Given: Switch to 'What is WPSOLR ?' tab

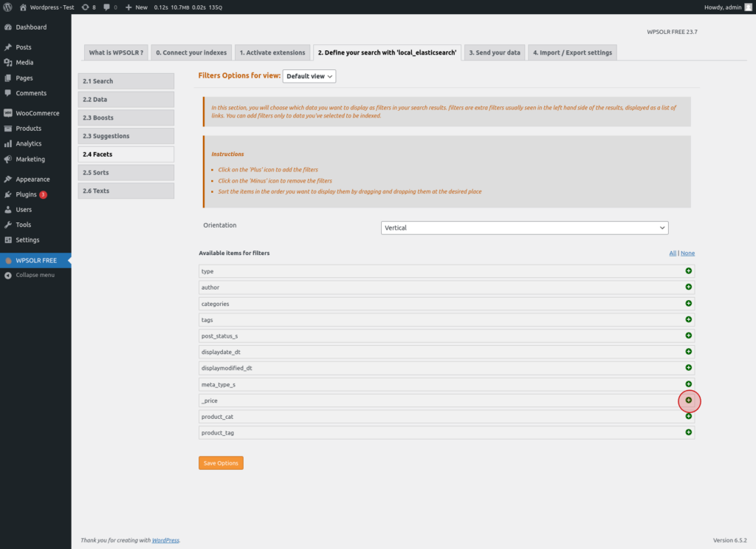Looking at the screenshot, I should pos(116,52).
